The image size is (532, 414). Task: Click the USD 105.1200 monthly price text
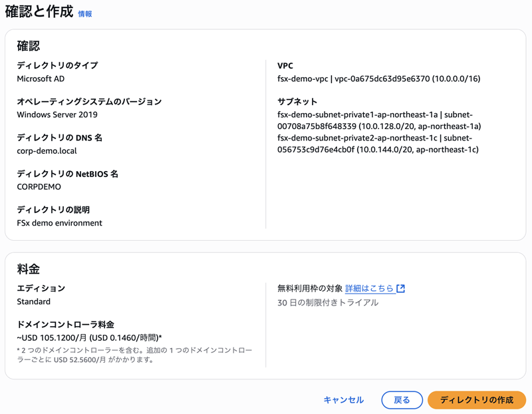(x=89, y=337)
